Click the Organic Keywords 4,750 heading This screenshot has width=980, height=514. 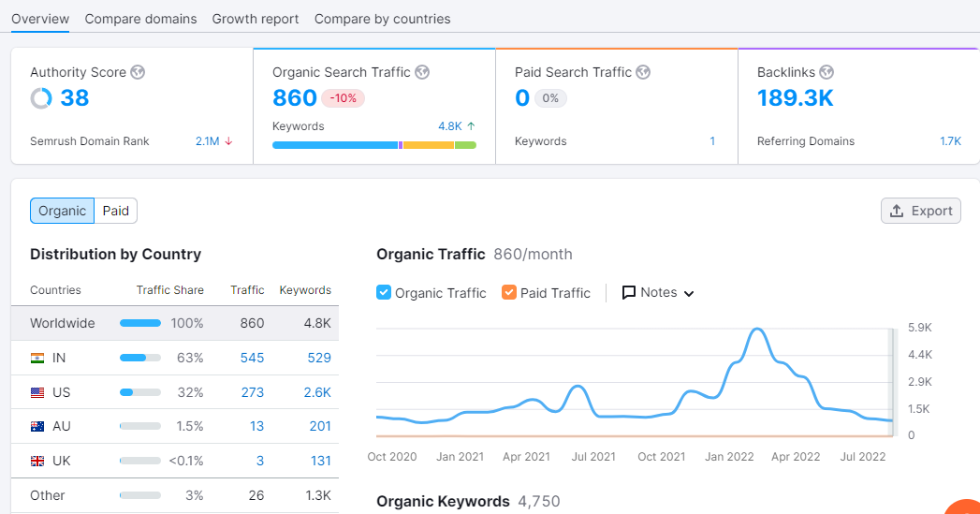point(468,502)
